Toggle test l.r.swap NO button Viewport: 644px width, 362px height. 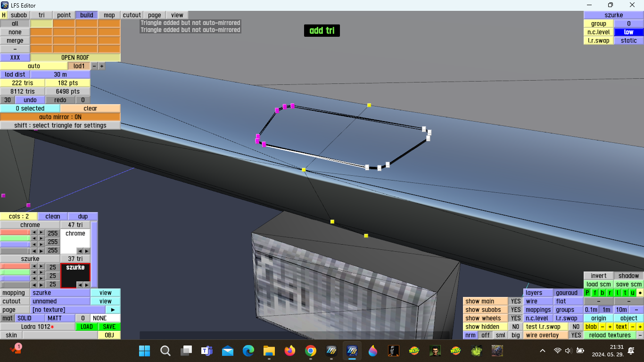[576, 327]
